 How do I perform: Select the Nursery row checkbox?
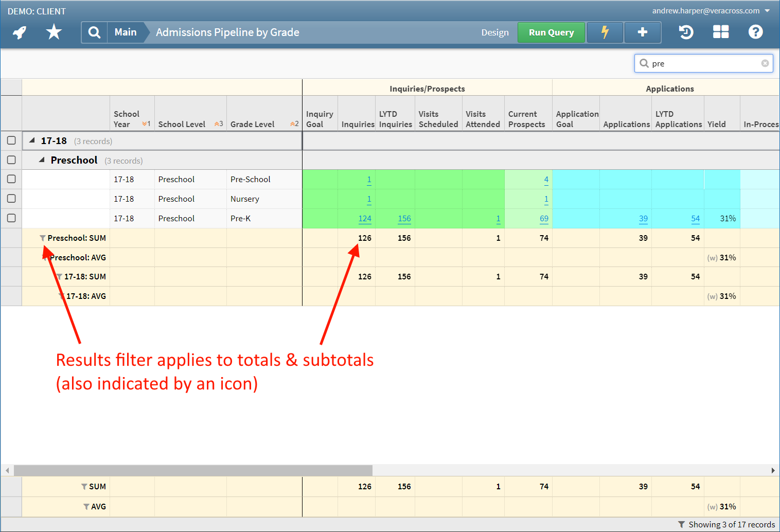11,199
